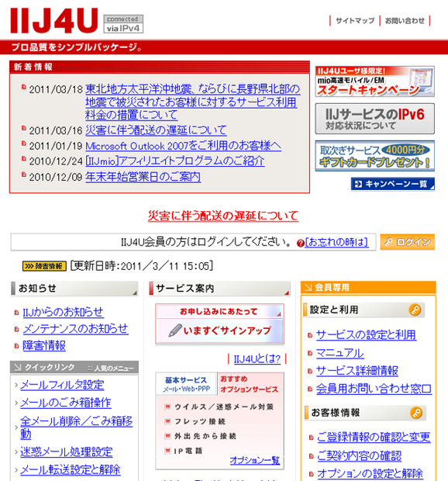Open メール転送設定と解除 quick link
This screenshot has width=448, height=481.
(71, 469)
